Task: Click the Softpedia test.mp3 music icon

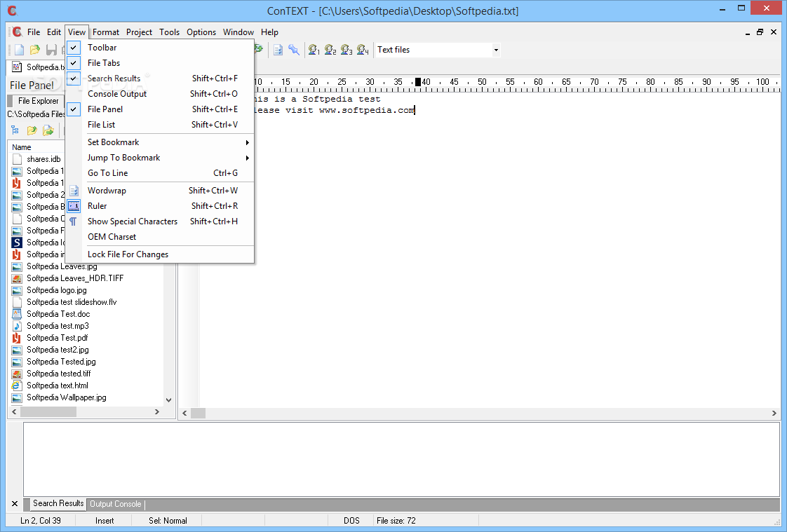Action: click(x=17, y=326)
